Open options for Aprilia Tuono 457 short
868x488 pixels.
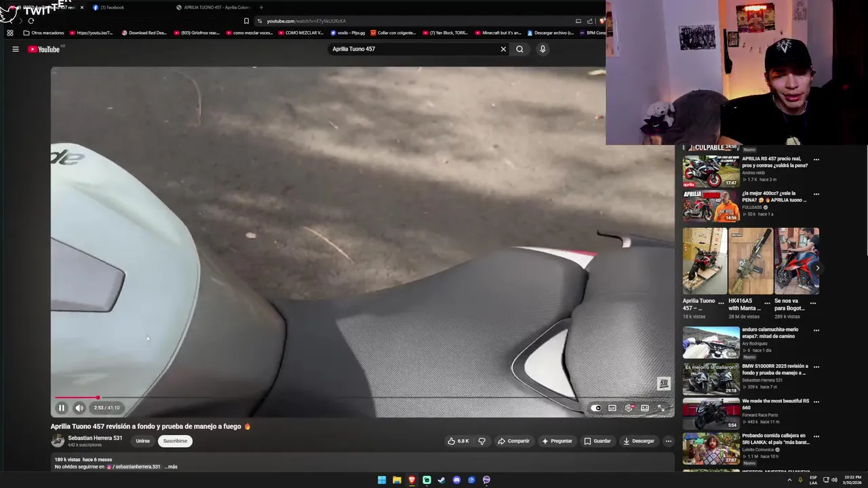[x=721, y=304]
